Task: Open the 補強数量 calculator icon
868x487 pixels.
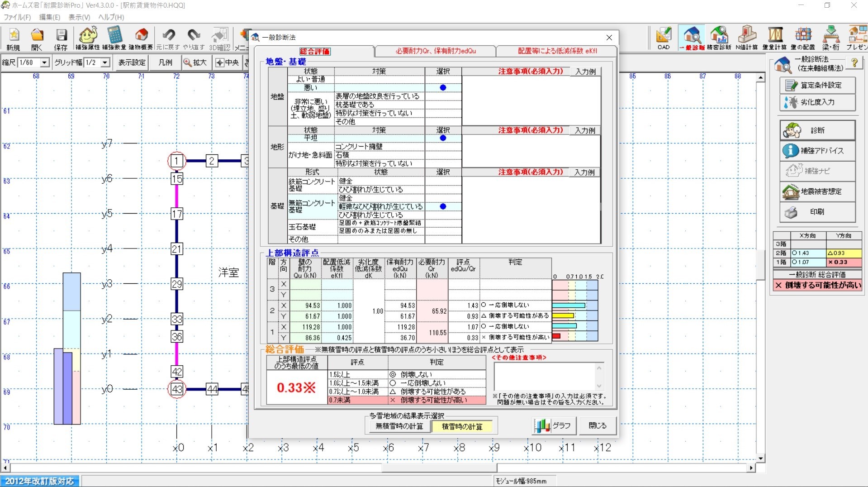Action: point(114,38)
